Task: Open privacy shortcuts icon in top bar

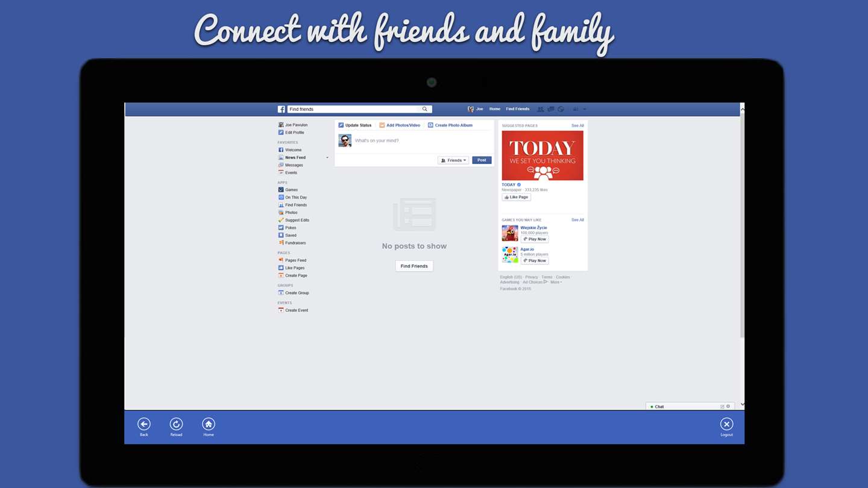Action: pyautogui.click(x=576, y=109)
